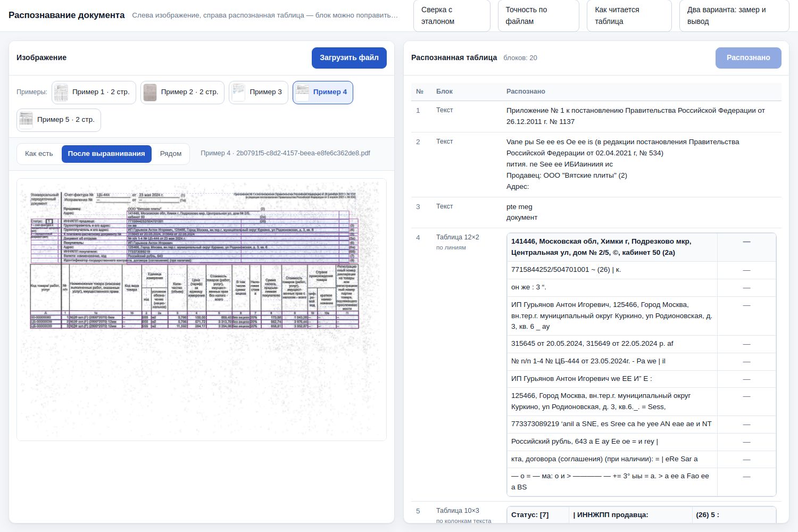Select text "Приложение № 1 к постановлению Правительства"
The width and height of the screenshot is (798, 532).
(x=590, y=111)
